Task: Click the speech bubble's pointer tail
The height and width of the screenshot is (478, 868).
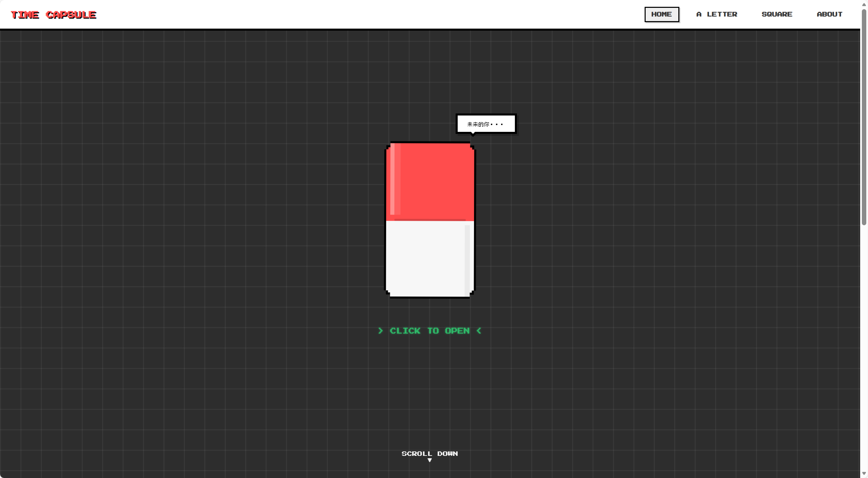Action: (x=473, y=135)
